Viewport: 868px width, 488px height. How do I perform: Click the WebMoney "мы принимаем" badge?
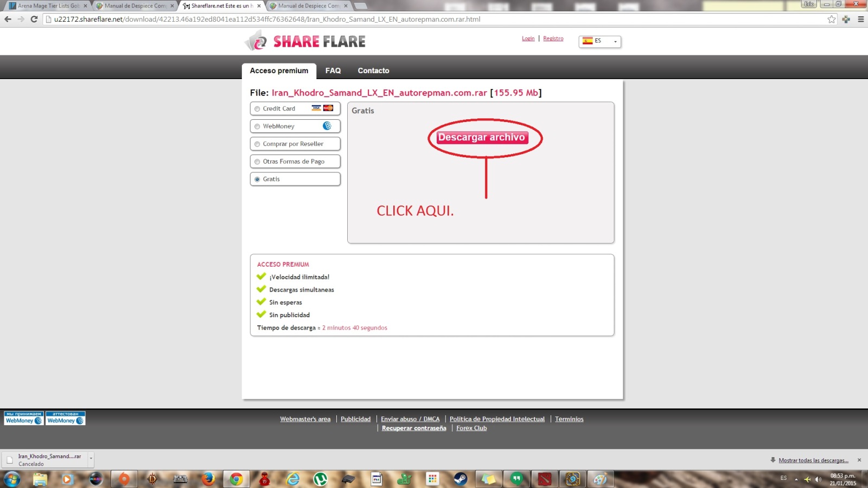[24, 418]
